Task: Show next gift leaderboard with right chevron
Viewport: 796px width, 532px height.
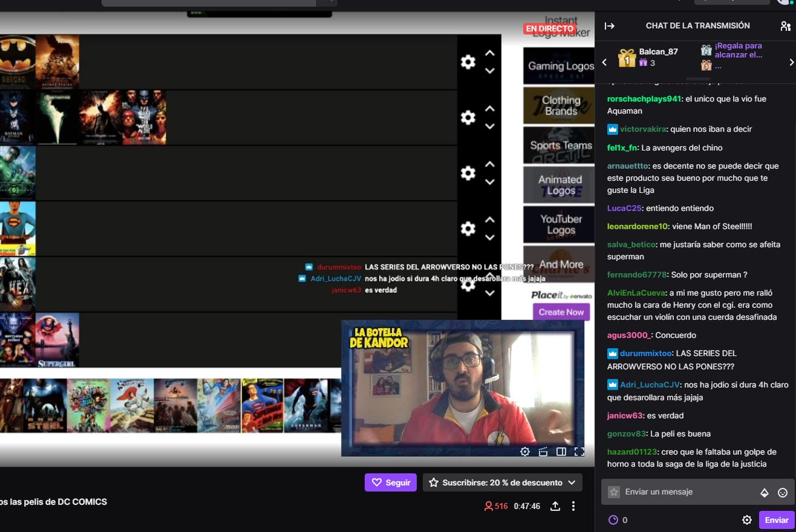Action: coord(791,62)
